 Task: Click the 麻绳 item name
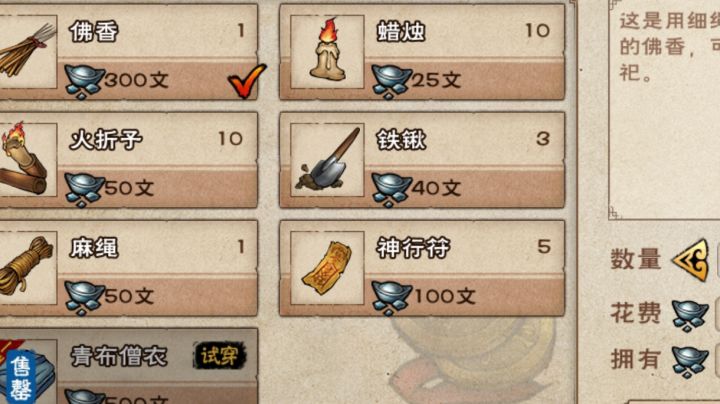coord(94,248)
